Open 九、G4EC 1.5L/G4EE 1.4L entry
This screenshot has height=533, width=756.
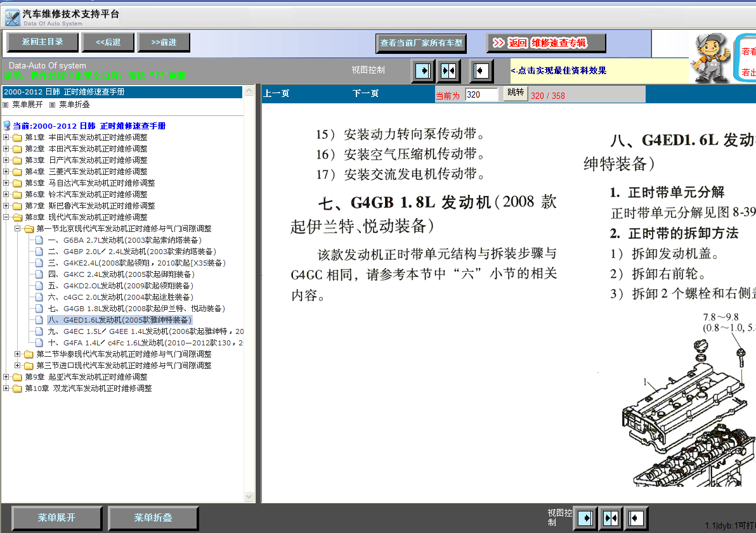click(146, 331)
